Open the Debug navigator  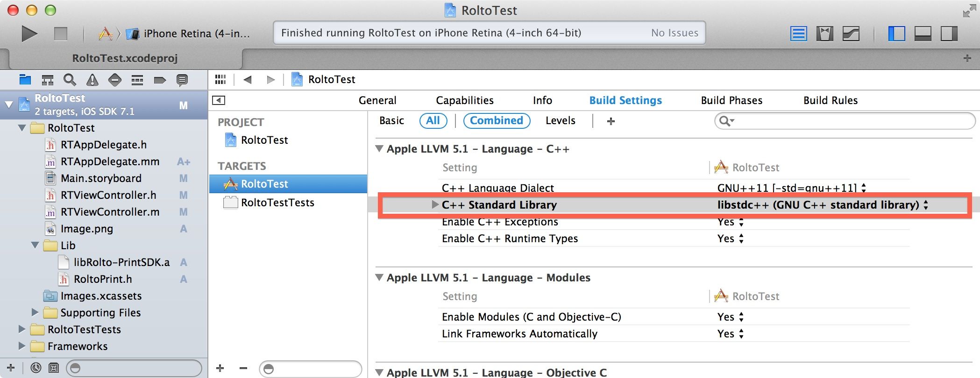(x=137, y=80)
